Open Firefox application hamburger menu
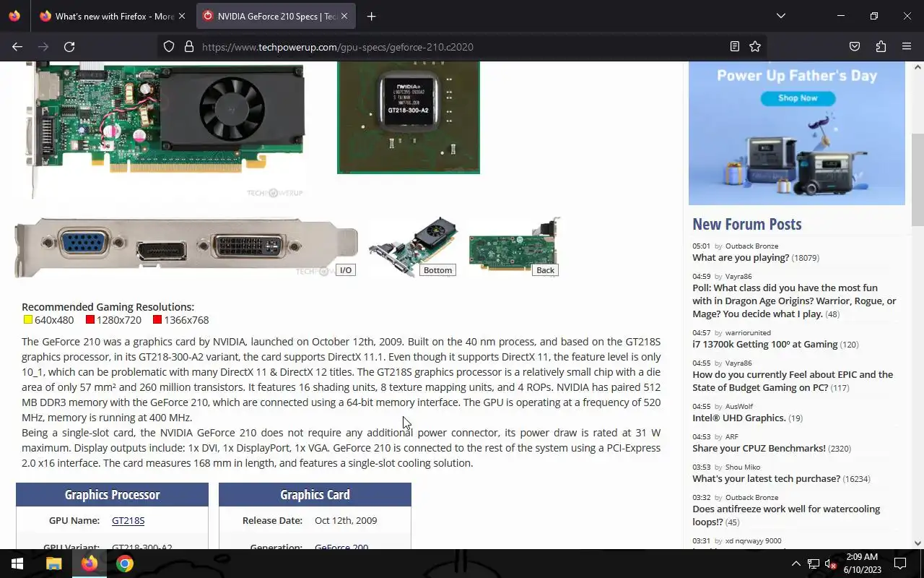The image size is (924, 578). point(907,46)
